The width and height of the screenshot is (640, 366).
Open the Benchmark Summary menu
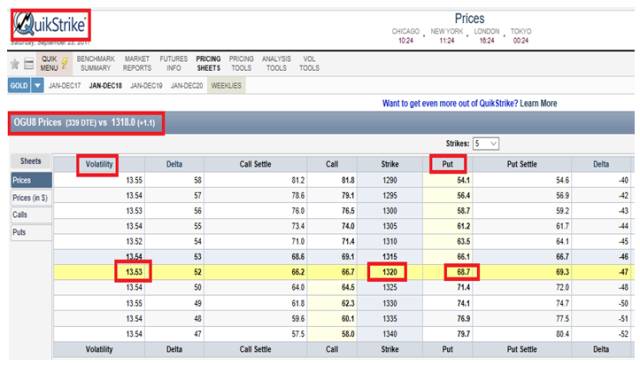point(96,63)
